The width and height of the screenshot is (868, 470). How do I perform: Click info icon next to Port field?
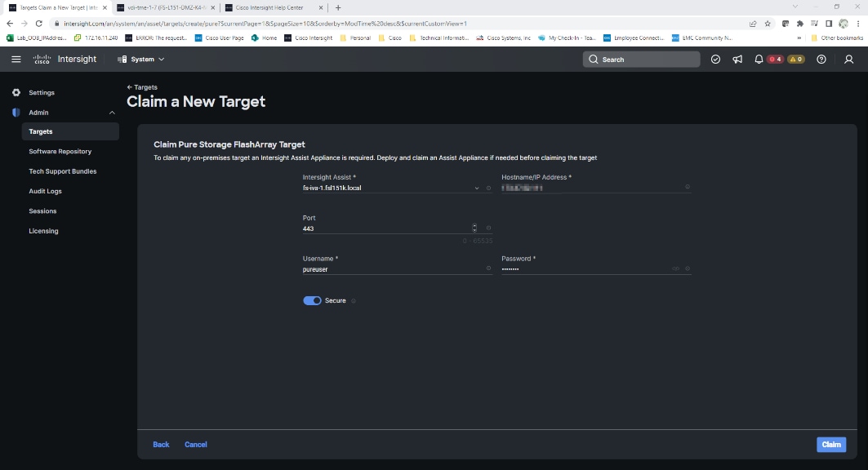click(488, 228)
